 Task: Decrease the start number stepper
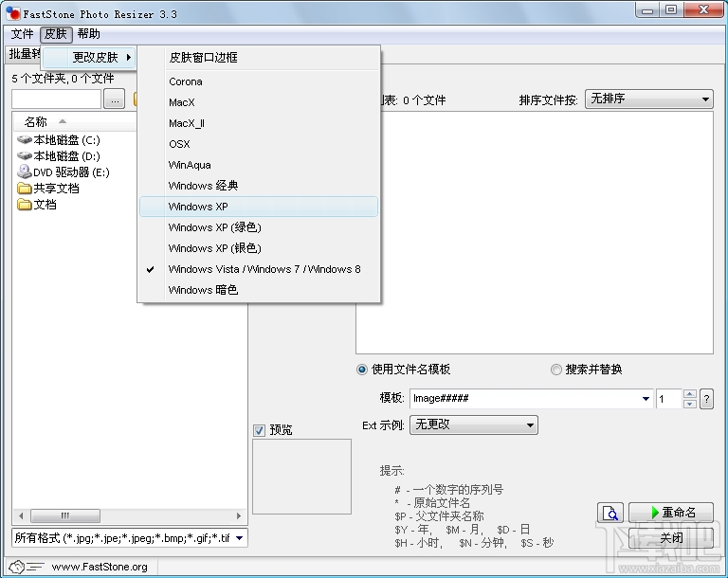tap(690, 404)
